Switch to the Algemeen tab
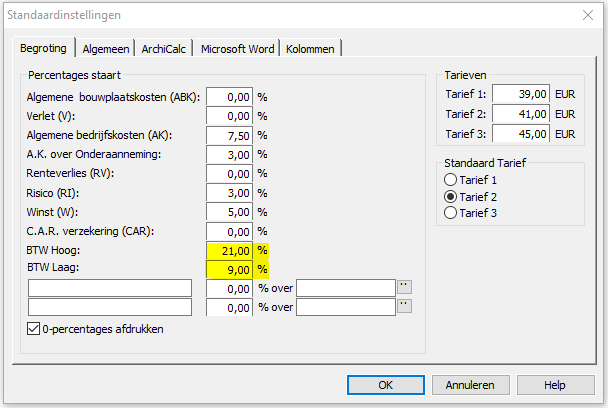 pyautogui.click(x=105, y=49)
